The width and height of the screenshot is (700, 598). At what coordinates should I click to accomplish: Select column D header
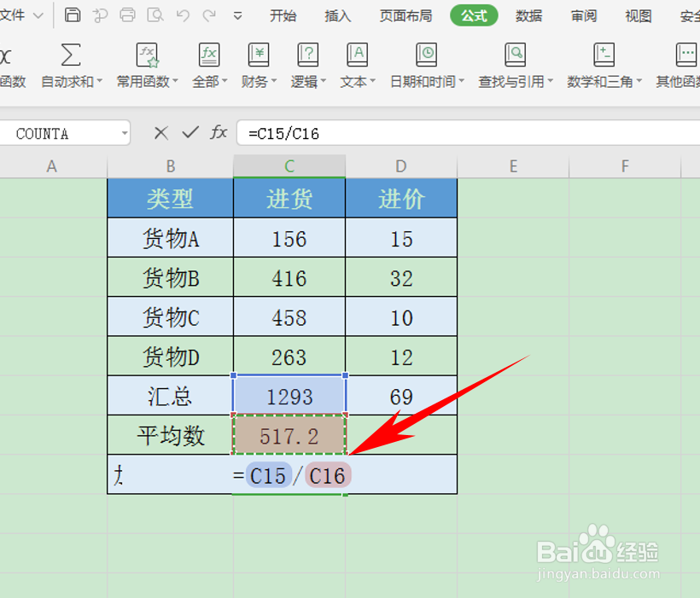pos(401,166)
